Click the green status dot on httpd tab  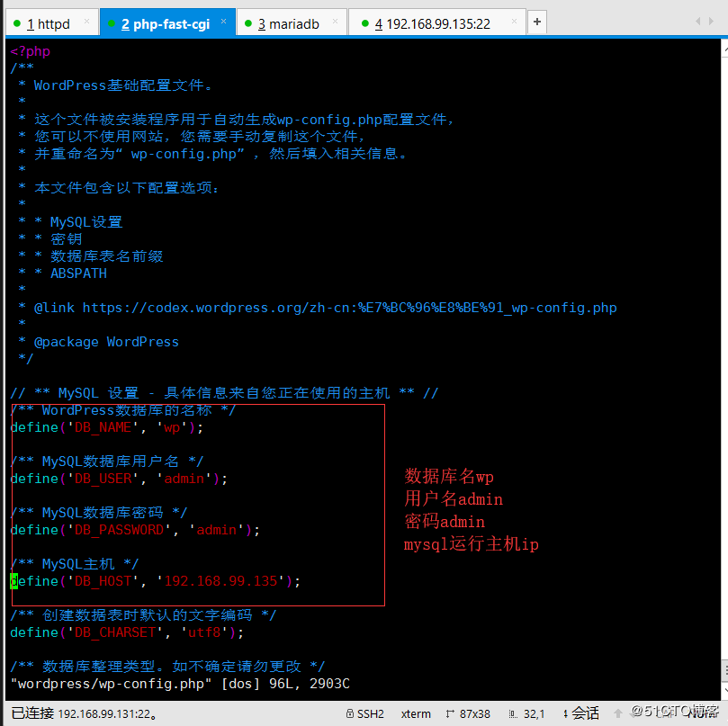(x=16, y=23)
